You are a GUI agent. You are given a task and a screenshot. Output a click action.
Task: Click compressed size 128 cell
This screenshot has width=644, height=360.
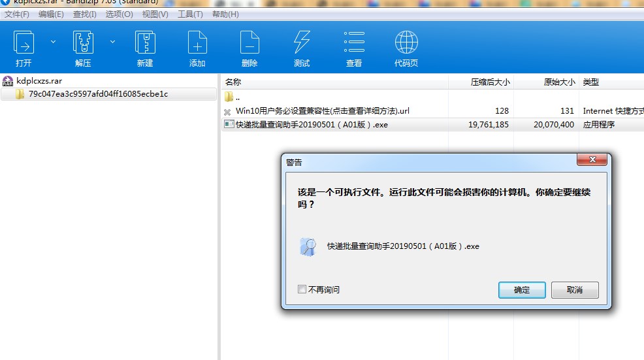click(x=502, y=111)
